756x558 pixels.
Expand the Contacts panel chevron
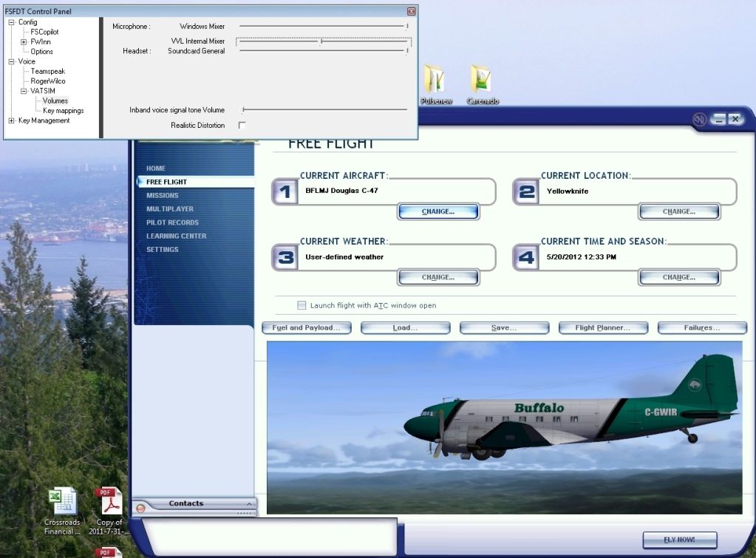point(249,504)
